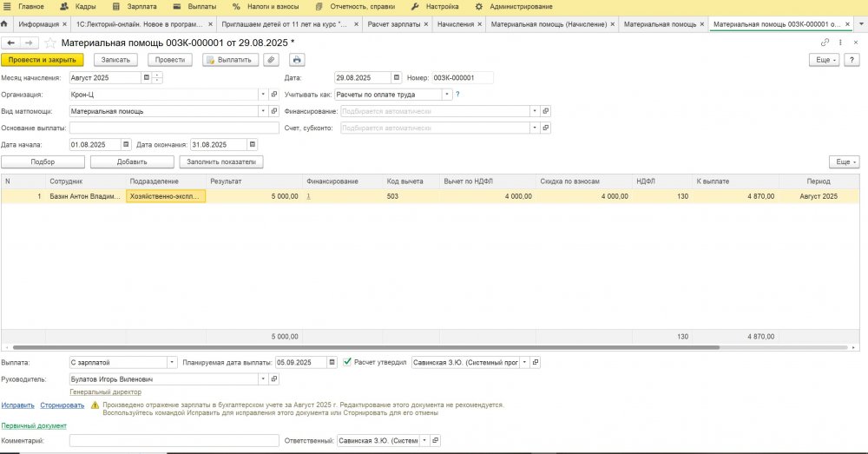Open calendar picker for Дата окончания
This screenshot has height=454, width=868.
[253, 144]
